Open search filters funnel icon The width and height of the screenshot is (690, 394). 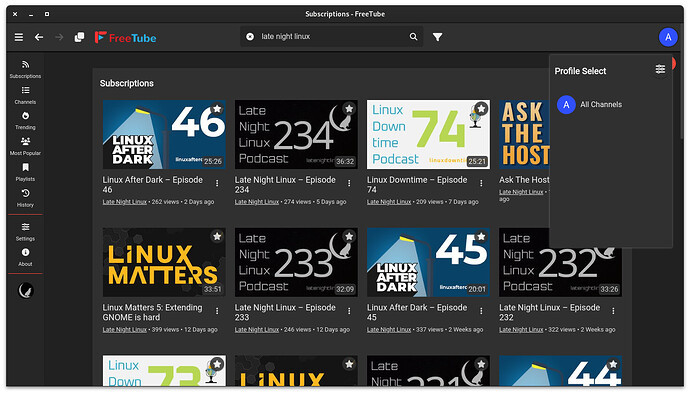pyautogui.click(x=437, y=37)
